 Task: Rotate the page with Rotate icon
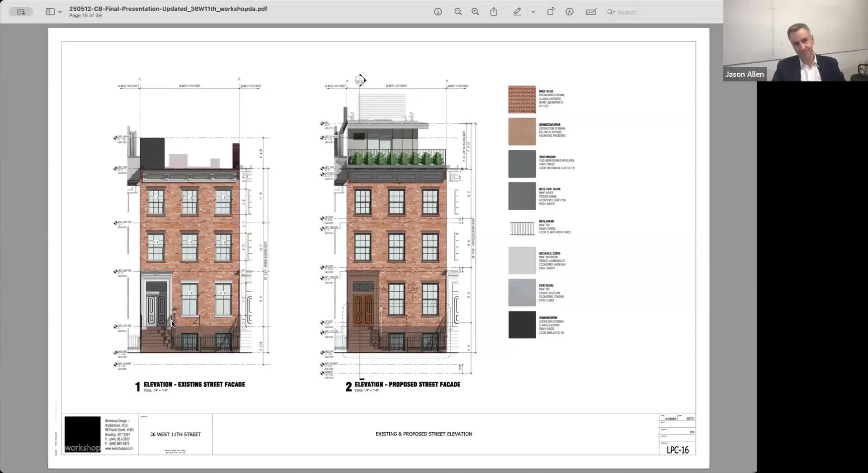click(x=551, y=12)
